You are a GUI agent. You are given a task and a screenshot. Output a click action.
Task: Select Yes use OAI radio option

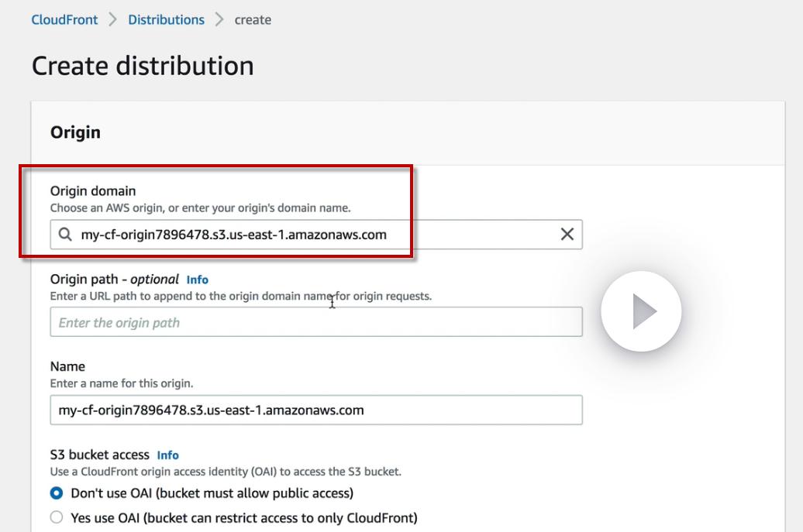pos(57,517)
